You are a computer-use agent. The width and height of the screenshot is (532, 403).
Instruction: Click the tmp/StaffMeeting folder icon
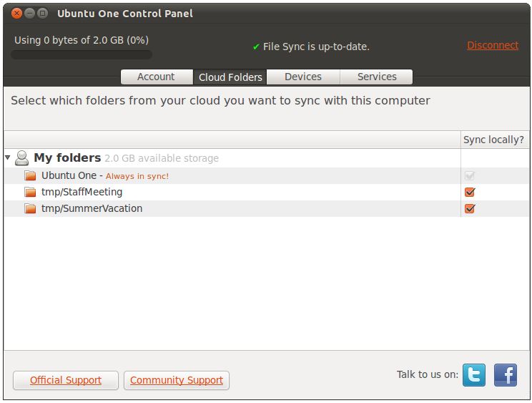point(30,192)
